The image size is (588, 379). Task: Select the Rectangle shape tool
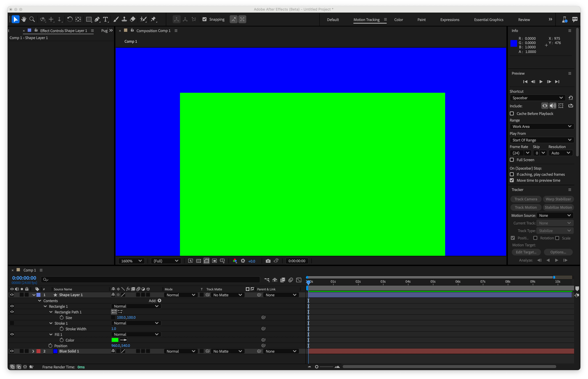89,19
